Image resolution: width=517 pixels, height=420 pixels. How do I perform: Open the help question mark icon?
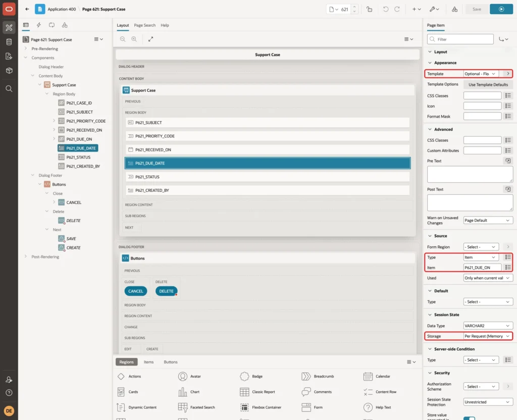pyautogui.click(x=9, y=393)
